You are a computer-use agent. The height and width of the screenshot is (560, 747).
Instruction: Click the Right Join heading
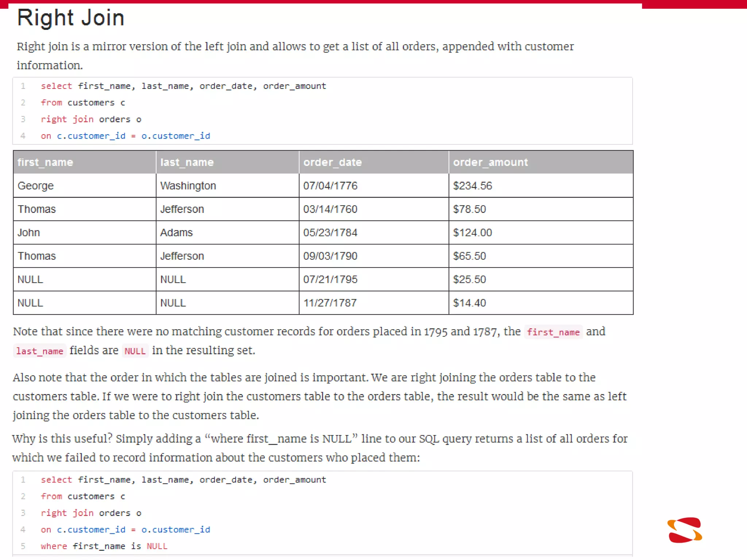coord(71,18)
